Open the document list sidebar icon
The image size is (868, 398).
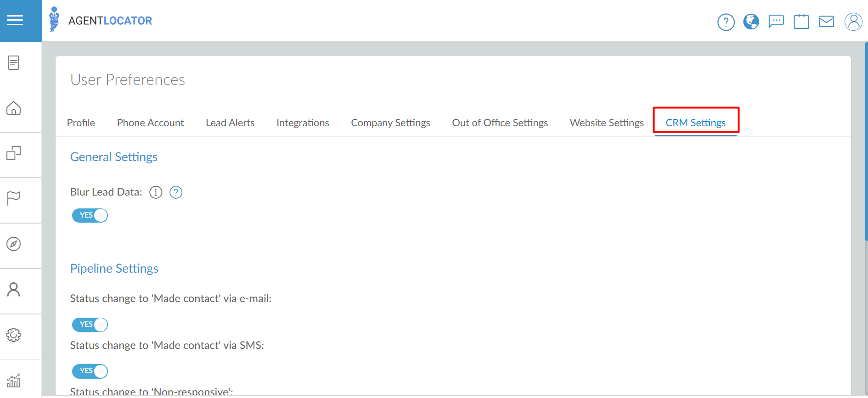click(x=14, y=62)
